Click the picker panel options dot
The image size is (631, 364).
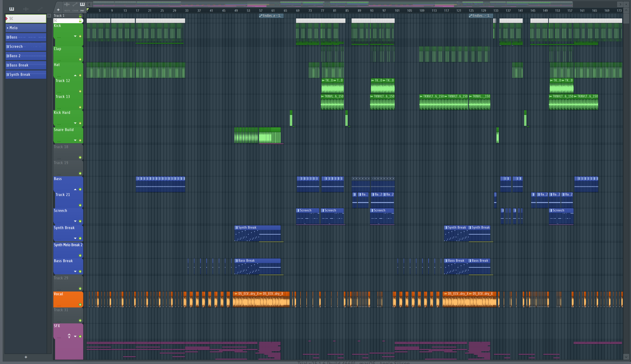point(49,16)
